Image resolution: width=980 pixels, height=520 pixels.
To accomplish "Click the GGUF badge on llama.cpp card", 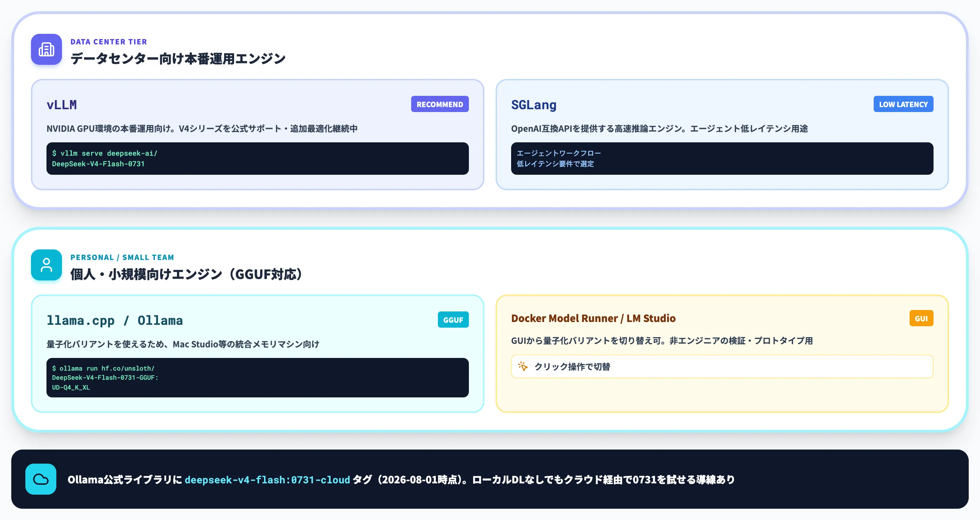I will click(x=453, y=320).
